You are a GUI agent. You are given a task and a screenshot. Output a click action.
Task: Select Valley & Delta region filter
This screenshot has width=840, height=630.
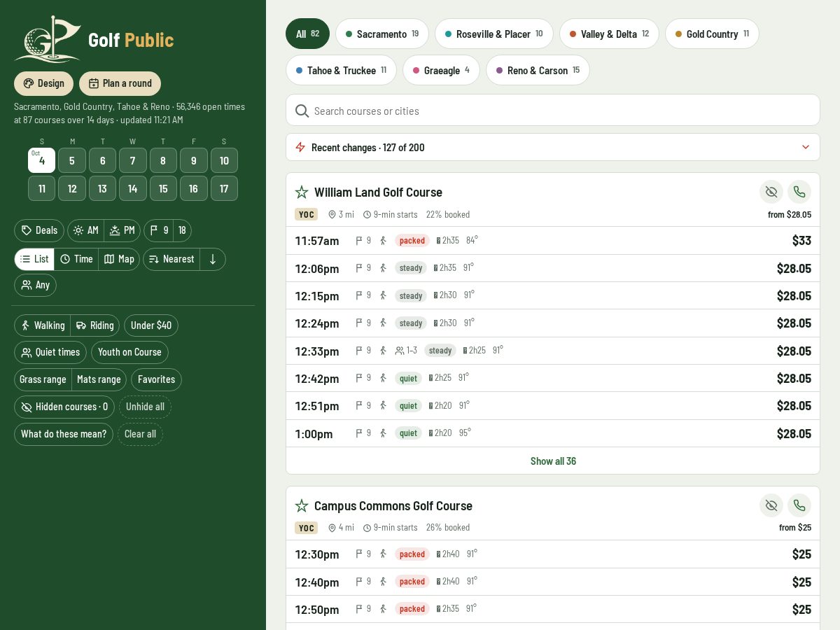click(x=609, y=34)
